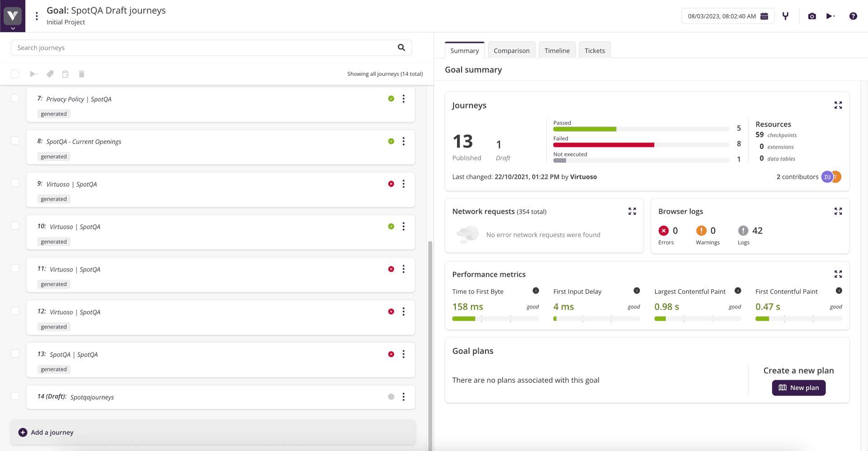The height and width of the screenshot is (451, 868).
Task: Click the fork/branch icon in top bar
Action: pos(785,16)
